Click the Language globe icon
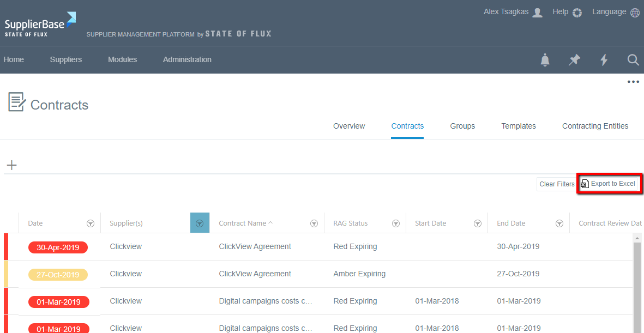The image size is (644, 333). tap(635, 13)
